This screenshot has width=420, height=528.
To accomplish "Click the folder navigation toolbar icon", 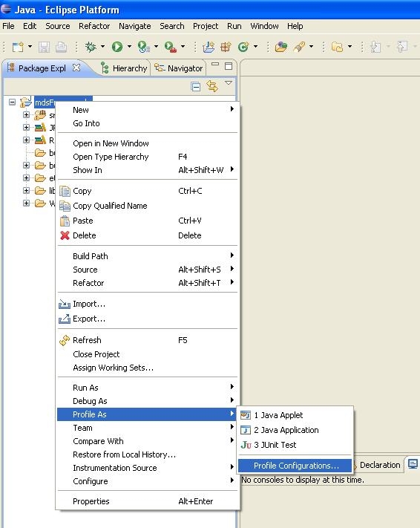I will coord(337,47).
